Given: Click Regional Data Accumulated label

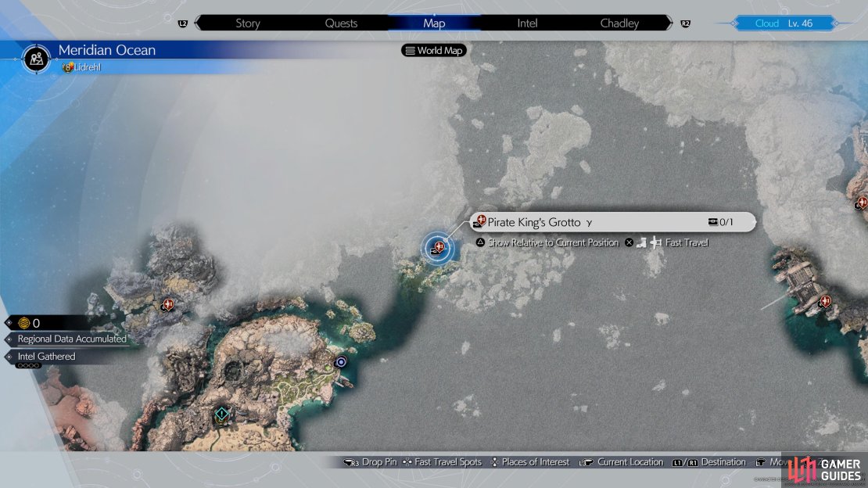Looking at the screenshot, I should click(72, 339).
